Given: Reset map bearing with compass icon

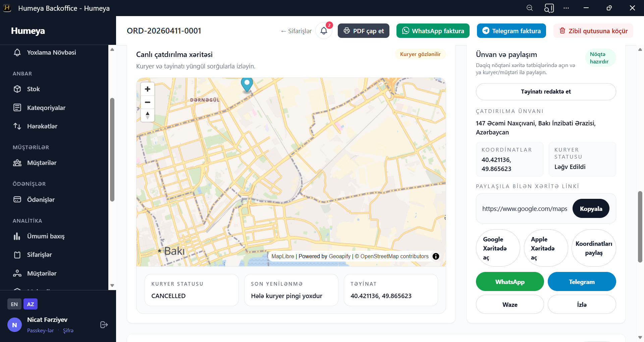Looking at the screenshot, I should click(x=148, y=115).
